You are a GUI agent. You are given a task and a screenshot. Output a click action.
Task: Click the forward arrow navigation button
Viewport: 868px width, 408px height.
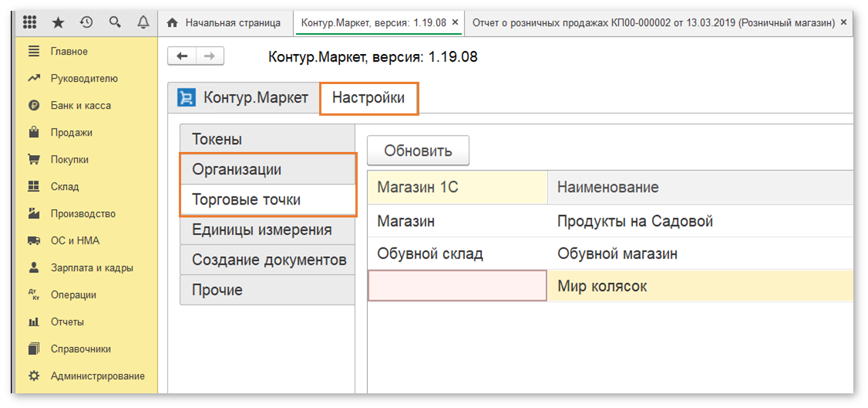click(x=209, y=56)
